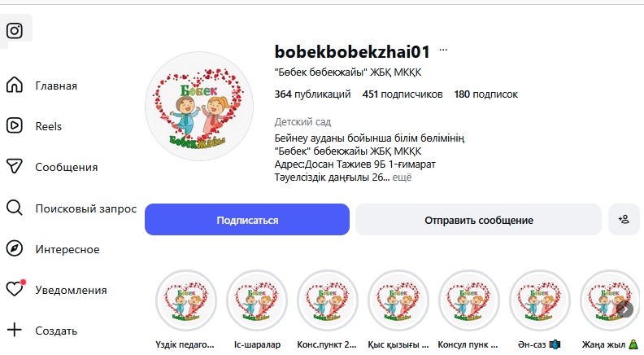
Task: Click the blue Подписаться button
Action: pos(247,220)
